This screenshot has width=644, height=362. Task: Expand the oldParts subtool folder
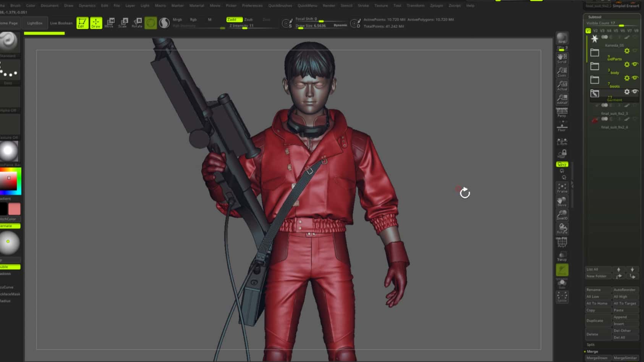click(595, 53)
